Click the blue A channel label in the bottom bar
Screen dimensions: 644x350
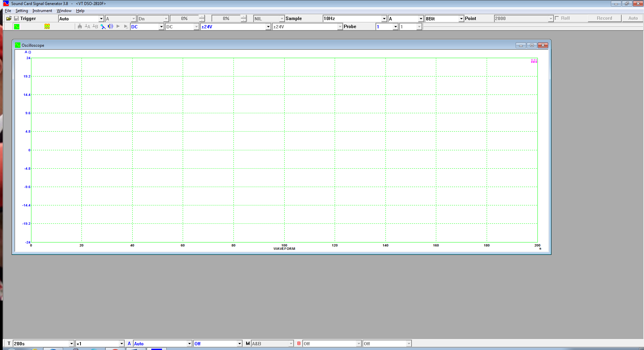click(x=129, y=344)
